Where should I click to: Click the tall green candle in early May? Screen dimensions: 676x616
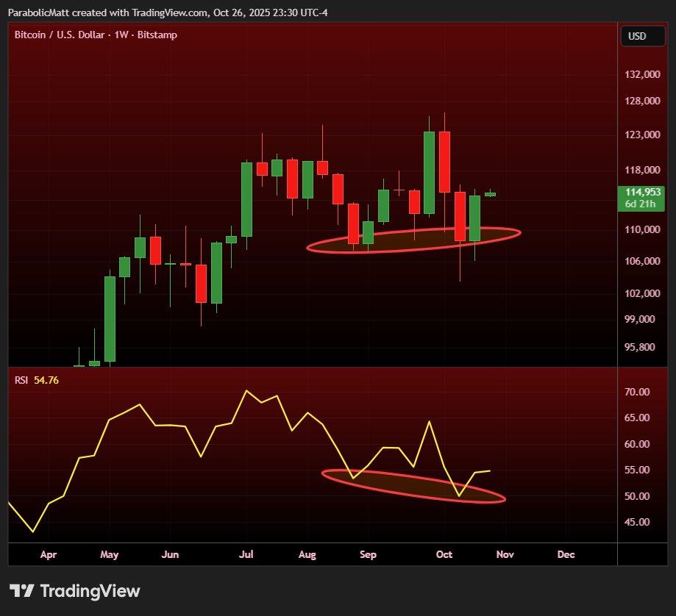pos(110,318)
